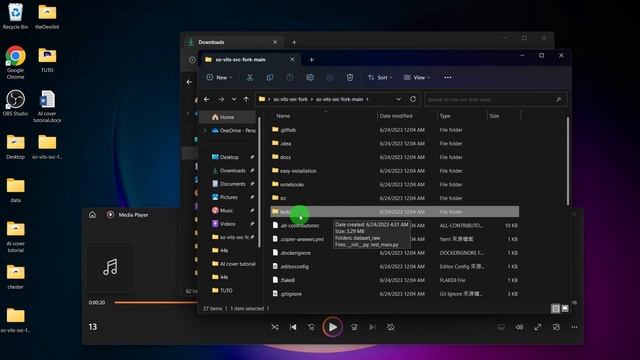Go back with the Explorer back arrow
This screenshot has width=640, height=360.
pos(207,99)
